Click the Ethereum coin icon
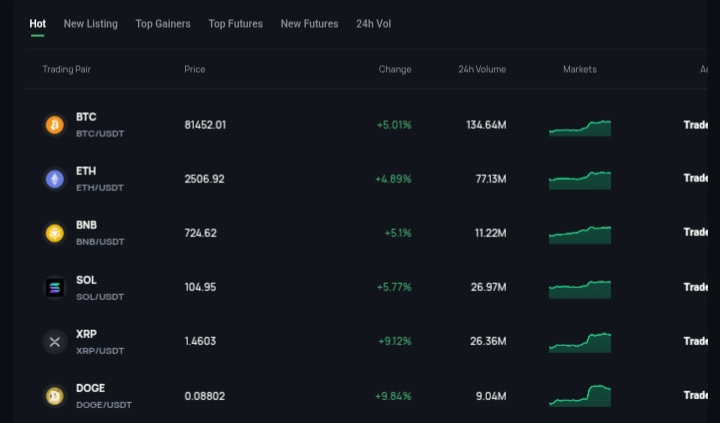 tap(55, 179)
